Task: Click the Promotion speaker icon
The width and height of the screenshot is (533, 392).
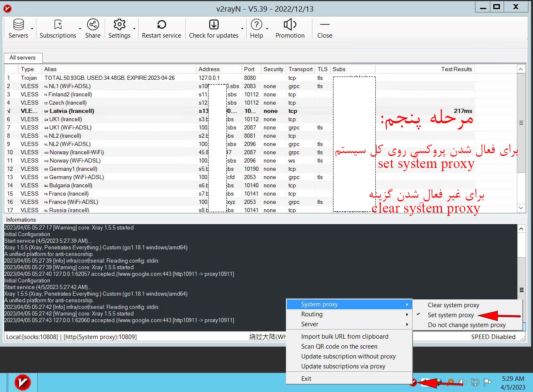Action: (x=290, y=25)
